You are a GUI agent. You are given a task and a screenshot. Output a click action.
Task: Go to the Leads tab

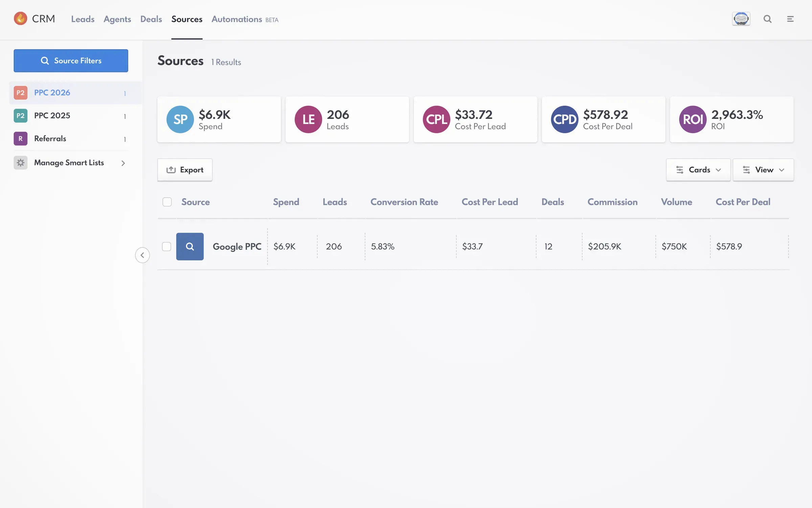tap(83, 19)
